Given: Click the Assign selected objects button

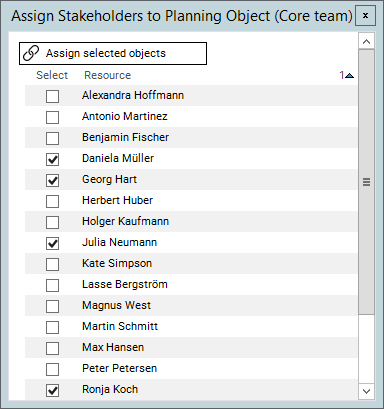Looking at the screenshot, I should pos(113,53).
